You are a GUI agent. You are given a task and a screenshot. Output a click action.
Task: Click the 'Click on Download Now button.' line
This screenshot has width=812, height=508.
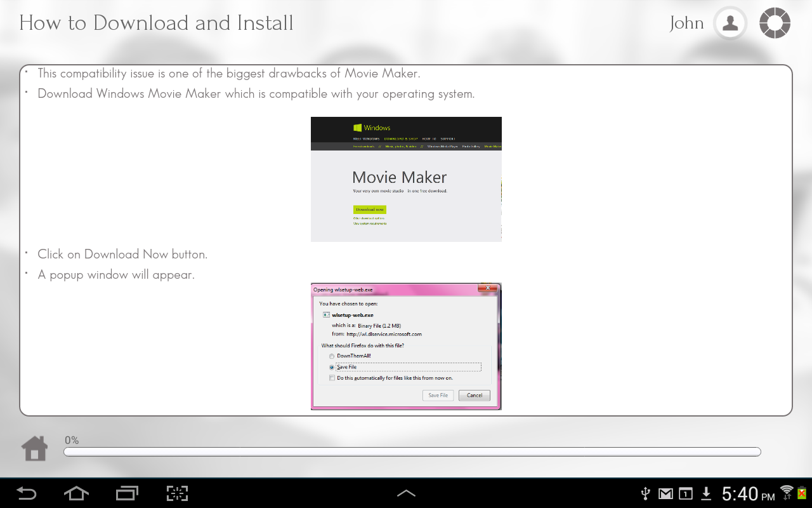122,254
